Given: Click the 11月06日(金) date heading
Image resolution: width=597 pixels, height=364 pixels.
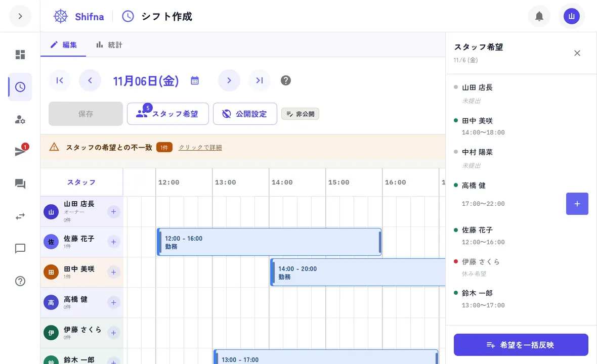Looking at the screenshot, I should point(146,80).
